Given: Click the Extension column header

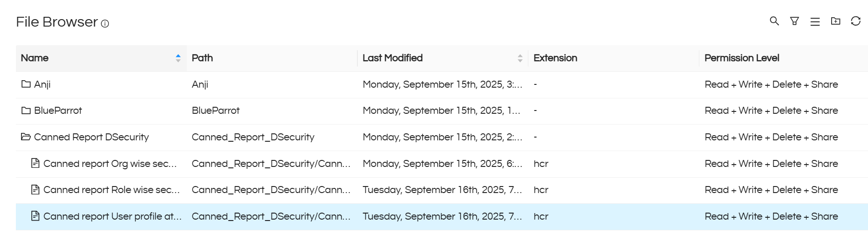Looking at the screenshot, I should [x=555, y=58].
